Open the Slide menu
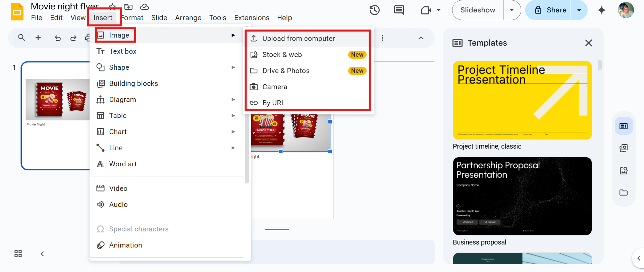This screenshot has height=272, width=644. (159, 18)
